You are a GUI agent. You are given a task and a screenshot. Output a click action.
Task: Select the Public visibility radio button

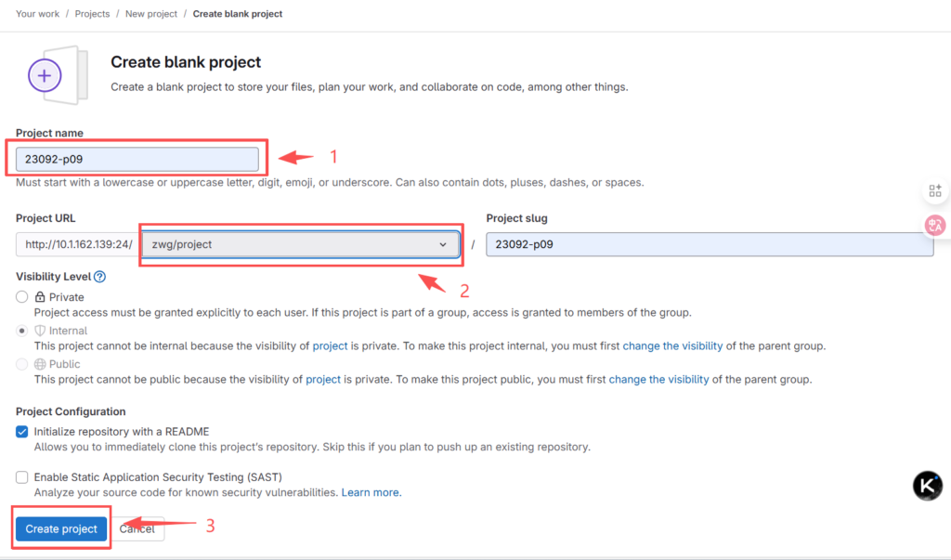coord(22,364)
